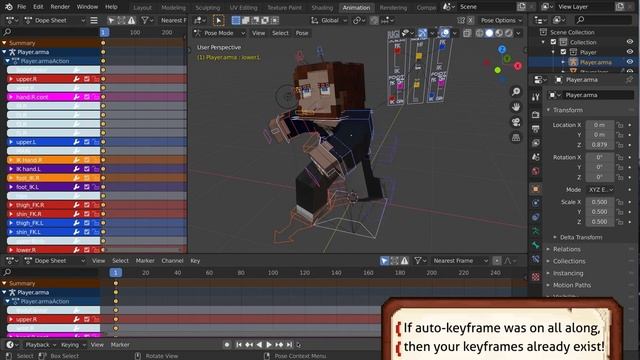Hide Collection with its eye icon

(x=630, y=42)
